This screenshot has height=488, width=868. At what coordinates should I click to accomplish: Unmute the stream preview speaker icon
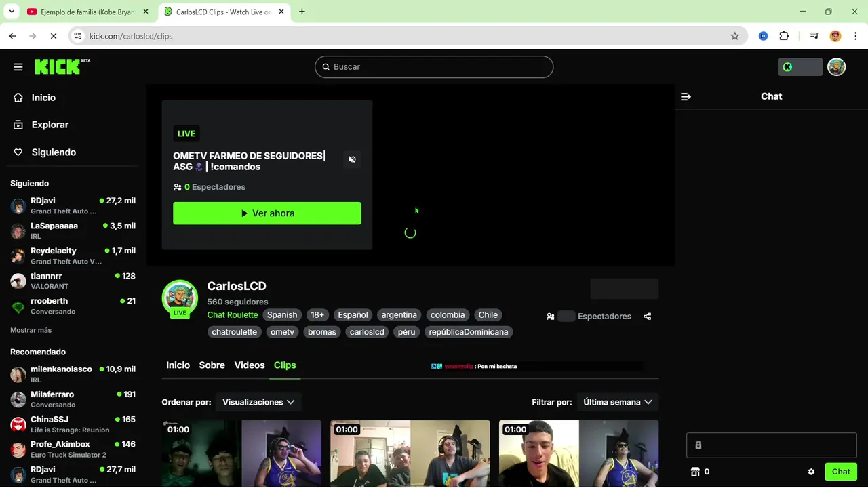point(352,159)
